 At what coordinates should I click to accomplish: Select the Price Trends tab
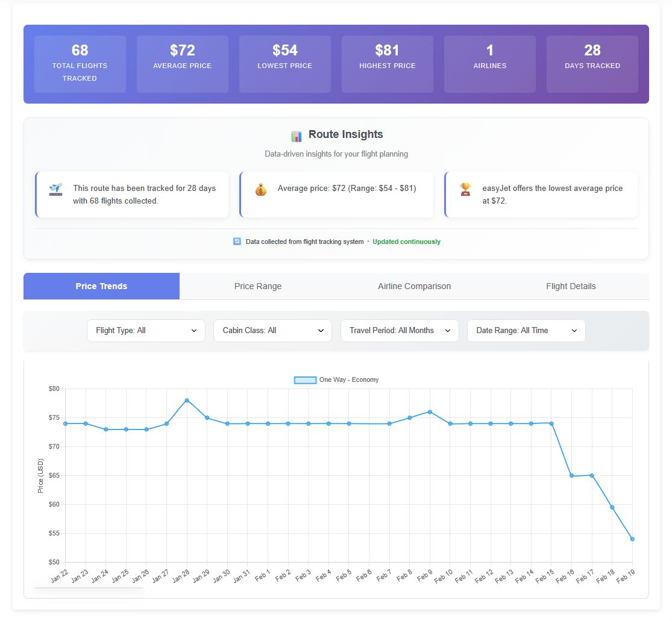[101, 286]
